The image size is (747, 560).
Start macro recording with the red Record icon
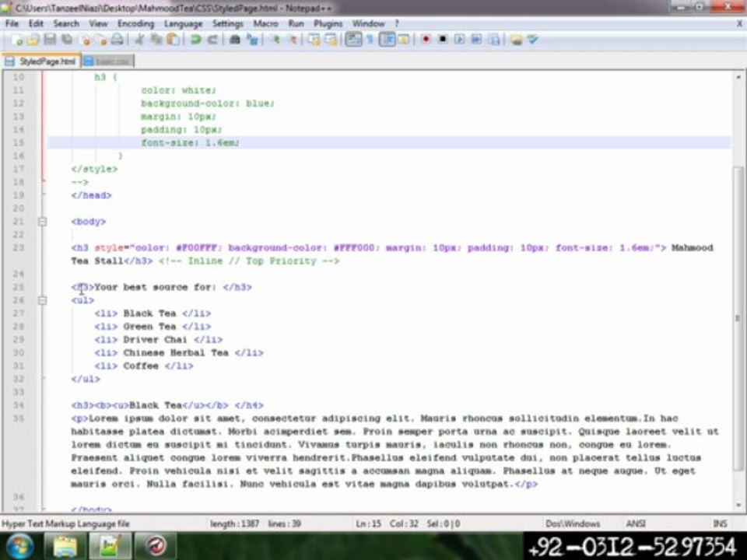pos(426,40)
